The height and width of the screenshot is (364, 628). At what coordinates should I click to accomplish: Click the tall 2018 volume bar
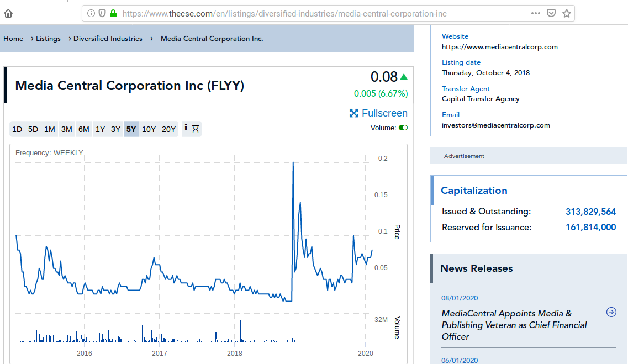click(240, 331)
